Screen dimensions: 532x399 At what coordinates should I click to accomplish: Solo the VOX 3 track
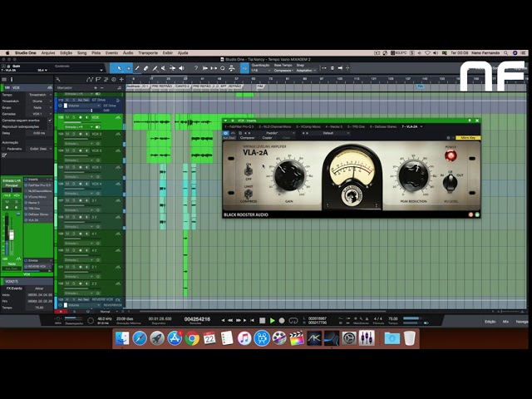tap(74, 150)
